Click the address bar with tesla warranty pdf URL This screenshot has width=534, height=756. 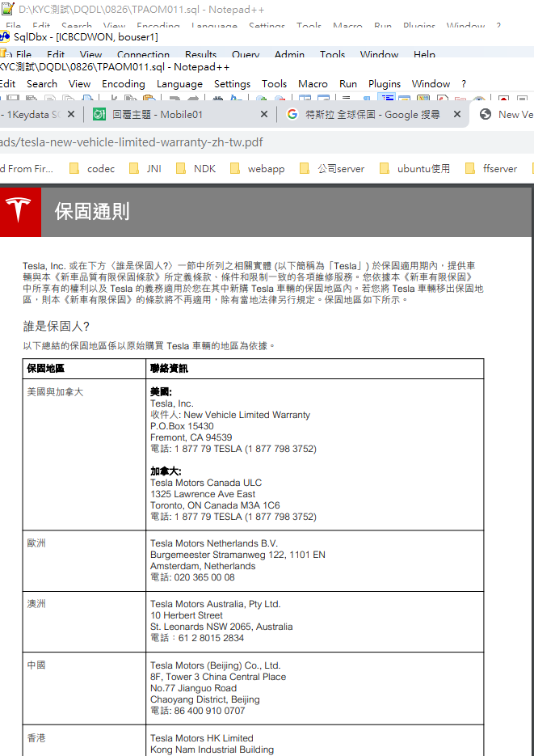click(267, 142)
